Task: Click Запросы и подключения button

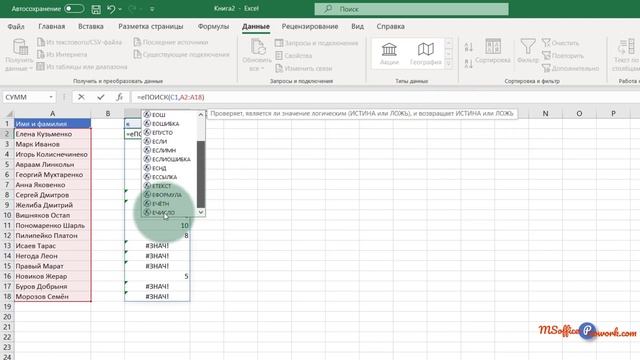Action: (316, 43)
